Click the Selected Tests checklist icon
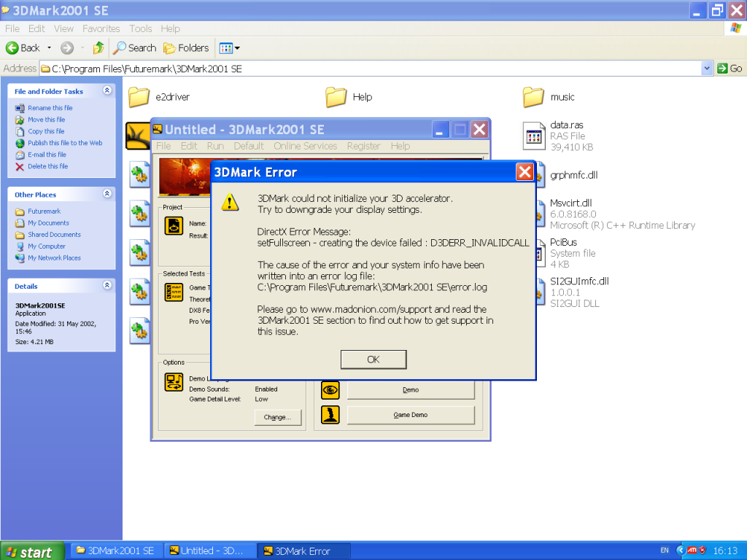Viewport: 747px width, 560px height. point(174,292)
